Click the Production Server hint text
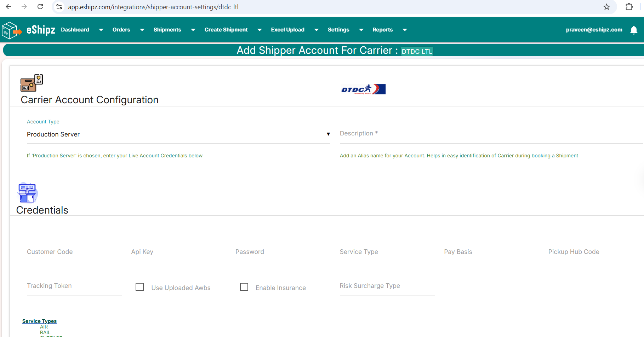The image size is (644, 337). point(115,156)
